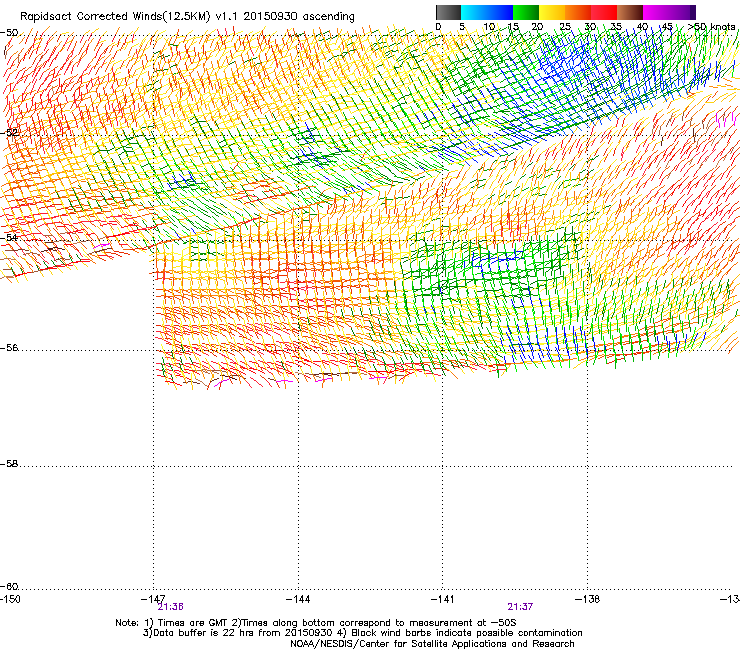This screenshot has width=740, height=650.
Task: Click the longitude label -144
Action: point(298,599)
